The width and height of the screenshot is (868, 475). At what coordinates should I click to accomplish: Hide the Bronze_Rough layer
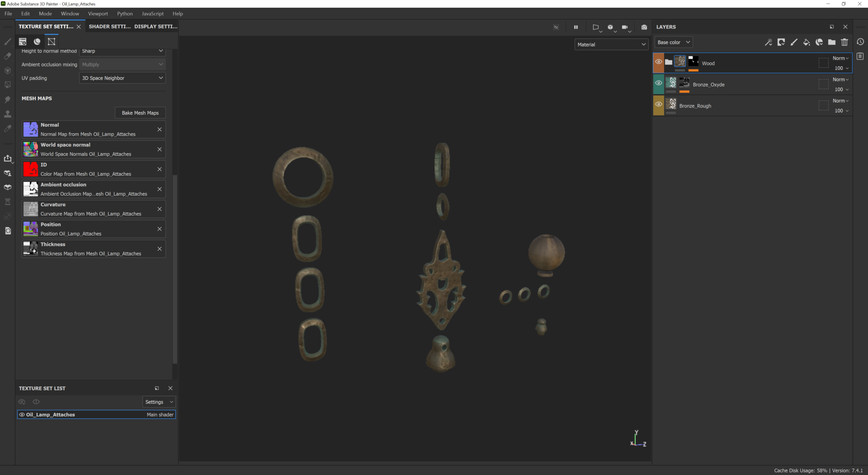[x=658, y=104]
